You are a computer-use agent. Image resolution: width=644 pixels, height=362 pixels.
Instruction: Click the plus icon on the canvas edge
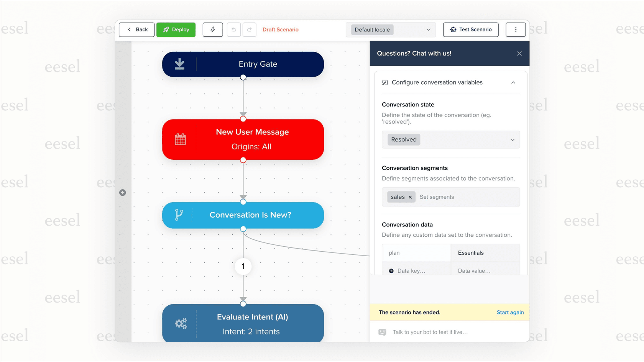click(x=122, y=192)
